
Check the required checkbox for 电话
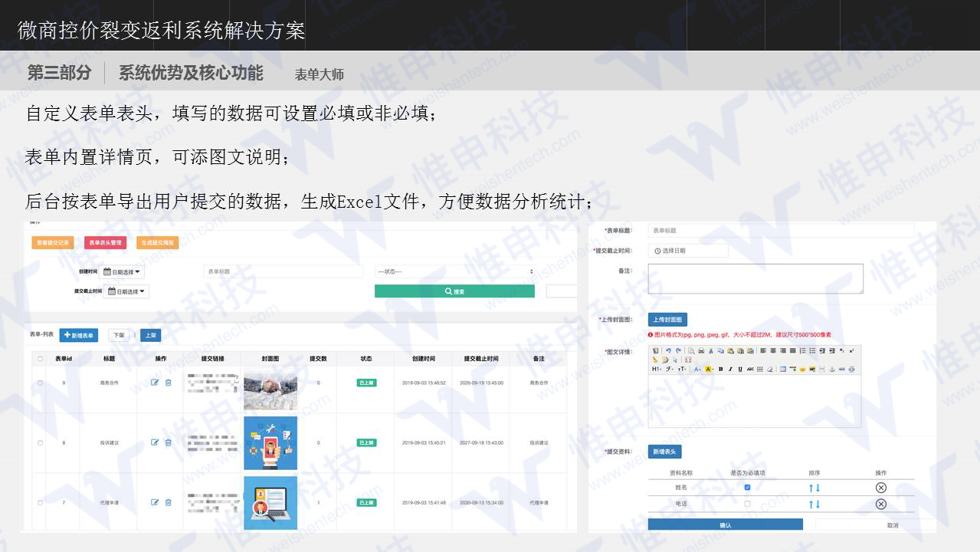click(x=747, y=504)
